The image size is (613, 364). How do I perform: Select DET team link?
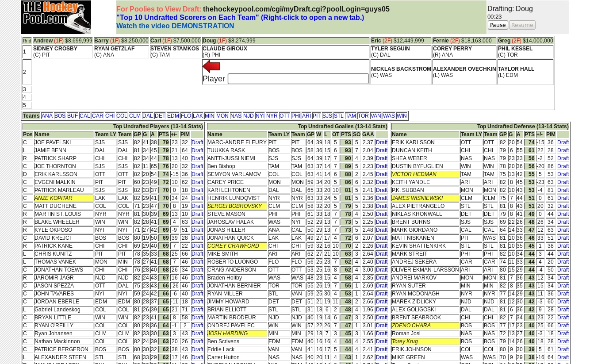click(160, 116)
